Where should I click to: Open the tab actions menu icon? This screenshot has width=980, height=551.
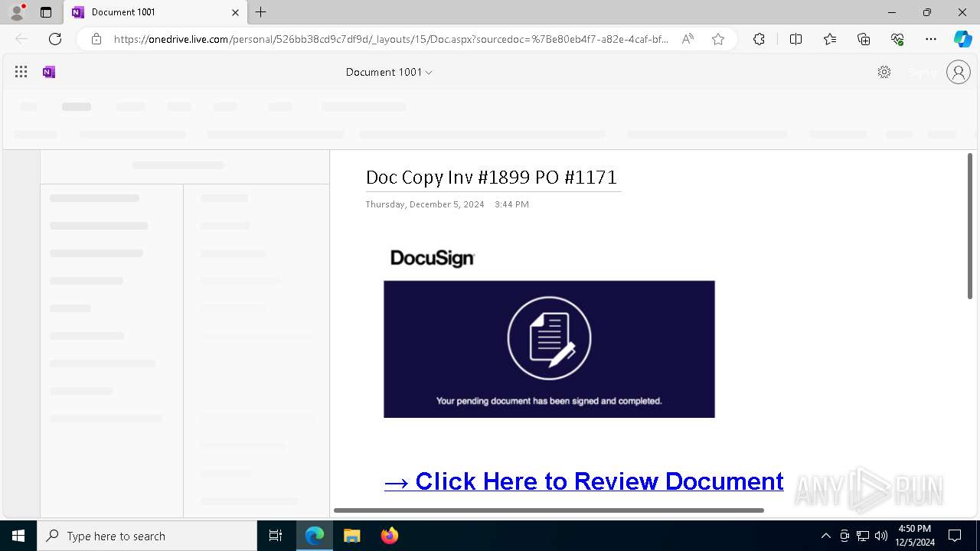46,12
